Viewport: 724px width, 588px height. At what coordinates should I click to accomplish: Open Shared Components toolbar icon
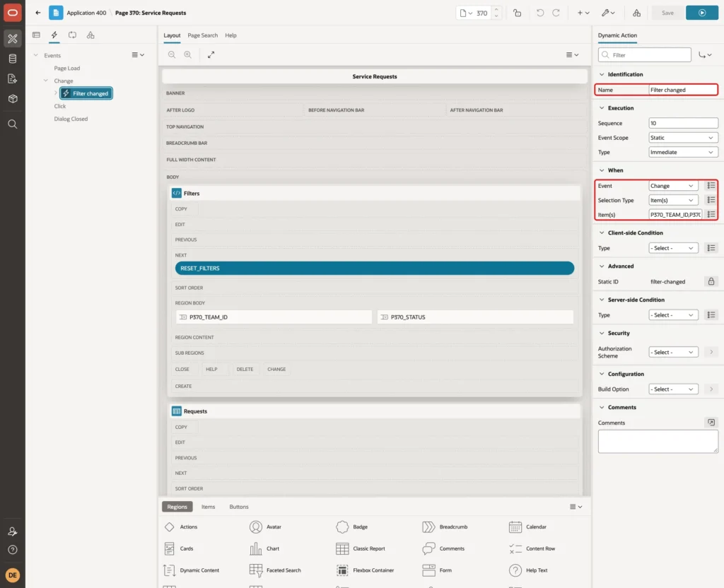637,13
